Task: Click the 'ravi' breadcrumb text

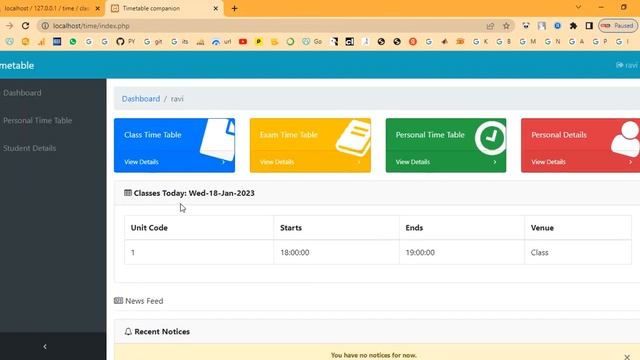Action: coord(177,99)
